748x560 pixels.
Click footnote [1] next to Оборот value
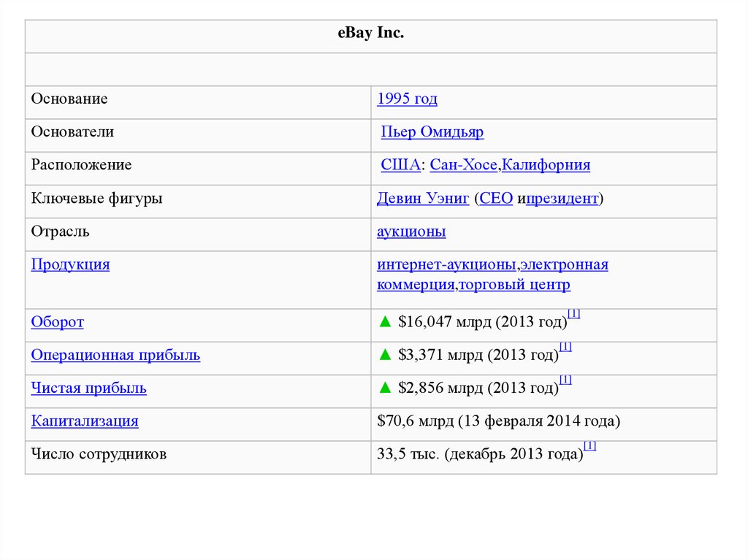point(574,314)
